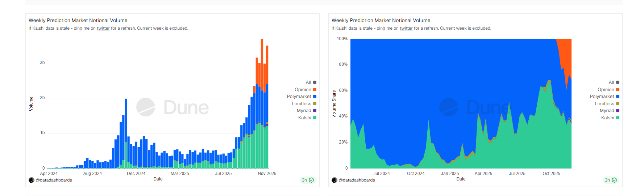Viewport: 644px width, 196px height.
Task: Click the green check icon on the bar chart
Action: pos(311,180)
